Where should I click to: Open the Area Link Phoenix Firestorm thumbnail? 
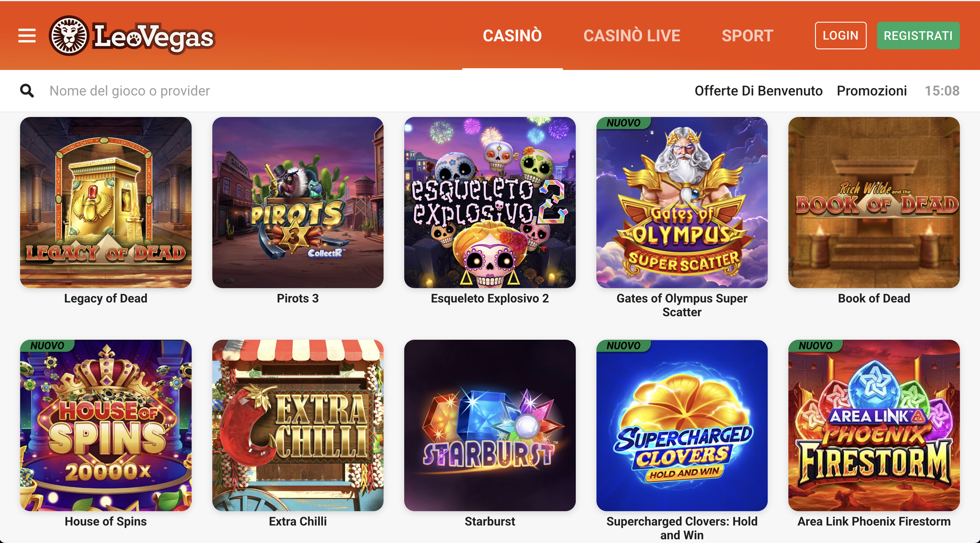point(874,425)
